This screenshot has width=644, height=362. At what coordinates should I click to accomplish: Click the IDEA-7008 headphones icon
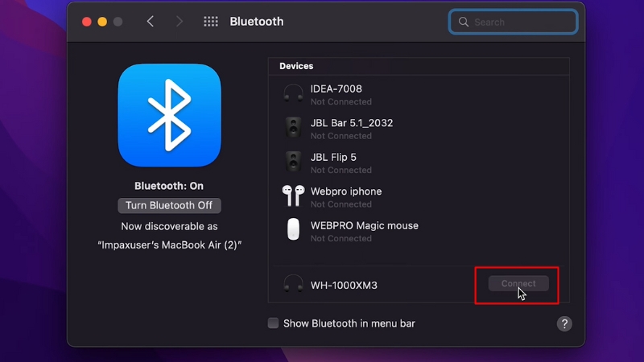(x=293, y=93)
